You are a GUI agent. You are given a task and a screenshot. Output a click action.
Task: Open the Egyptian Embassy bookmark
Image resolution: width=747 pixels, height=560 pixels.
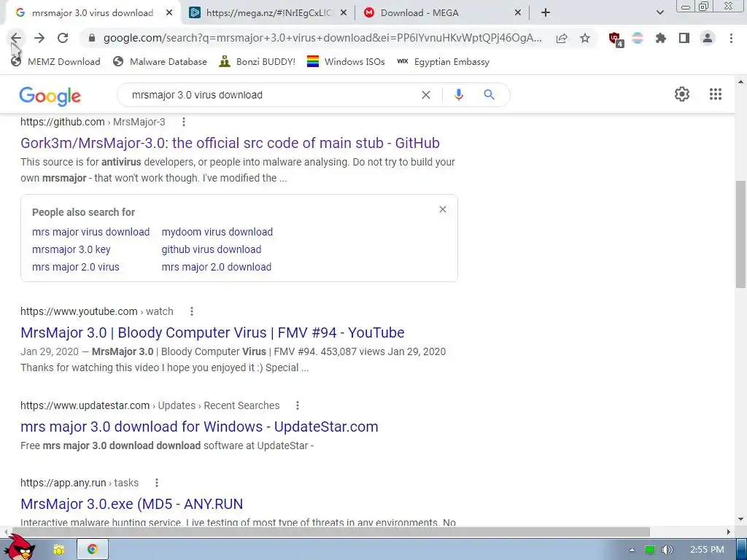(x=443, y=61)
